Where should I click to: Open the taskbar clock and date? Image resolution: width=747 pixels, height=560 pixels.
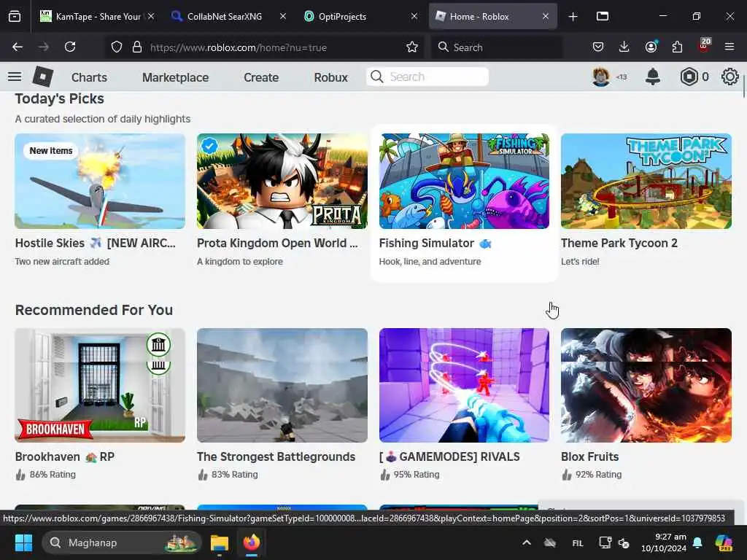663,542
